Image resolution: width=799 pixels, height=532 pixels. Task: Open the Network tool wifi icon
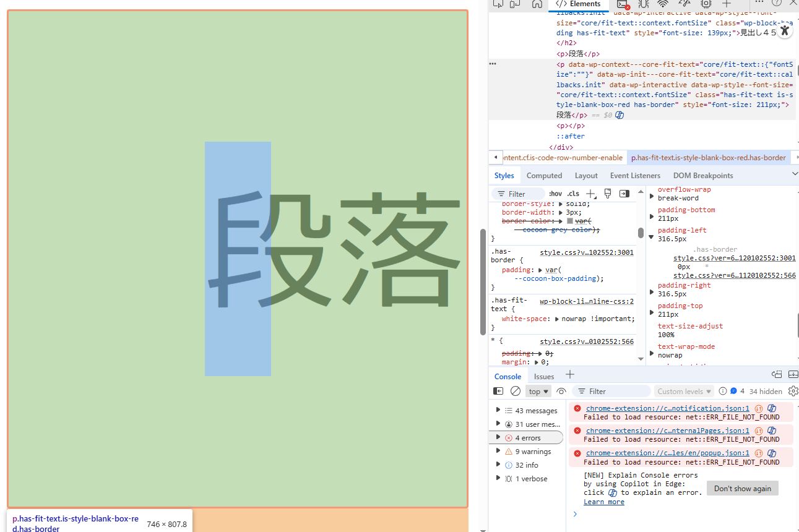(x=663, y=4)
